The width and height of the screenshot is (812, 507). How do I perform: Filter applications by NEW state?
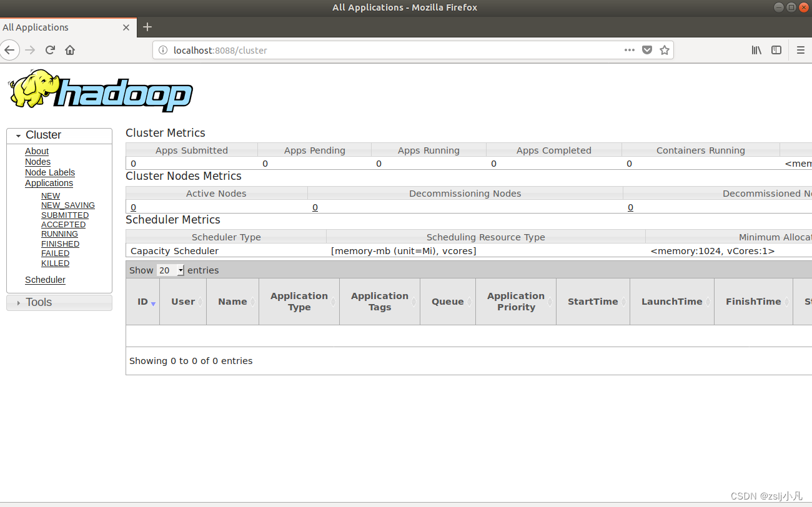pos(51,195)
